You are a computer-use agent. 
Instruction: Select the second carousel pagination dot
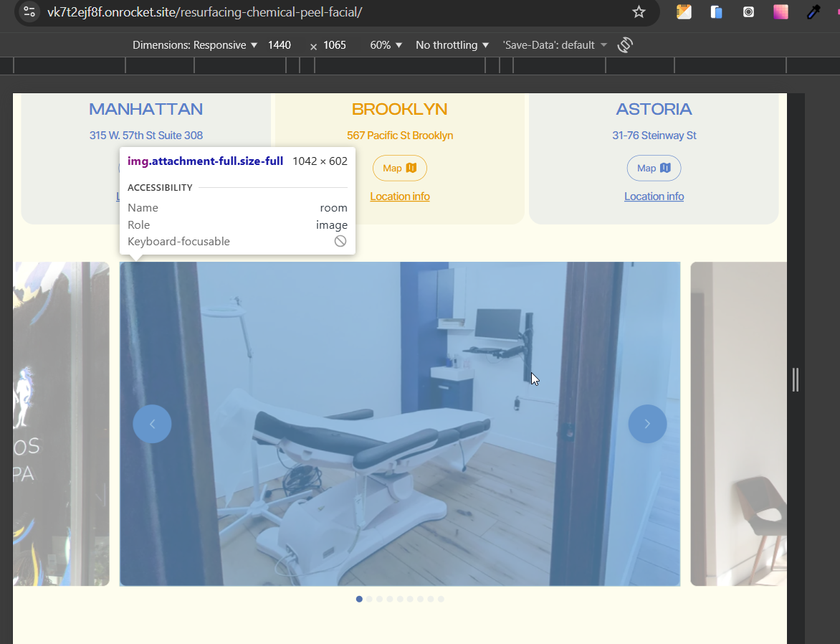369,599
